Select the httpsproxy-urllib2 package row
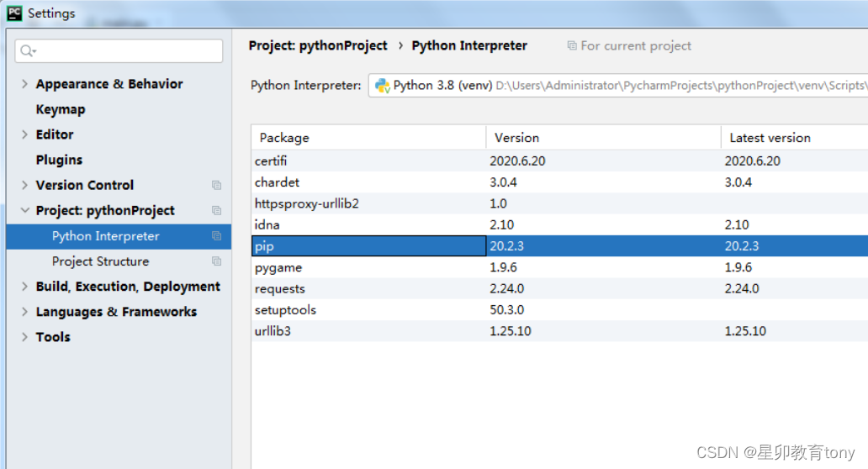Screen dimensions: 868x469 point(559,203)
